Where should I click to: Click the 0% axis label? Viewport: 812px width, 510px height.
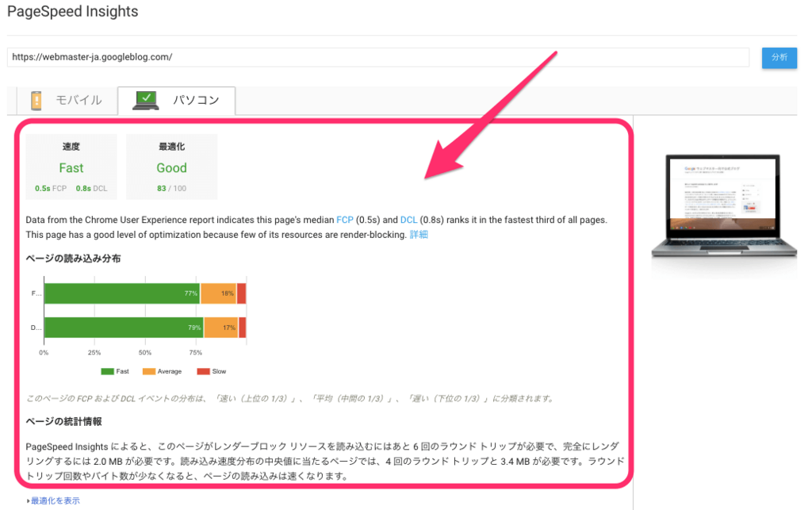coord(44,353)
